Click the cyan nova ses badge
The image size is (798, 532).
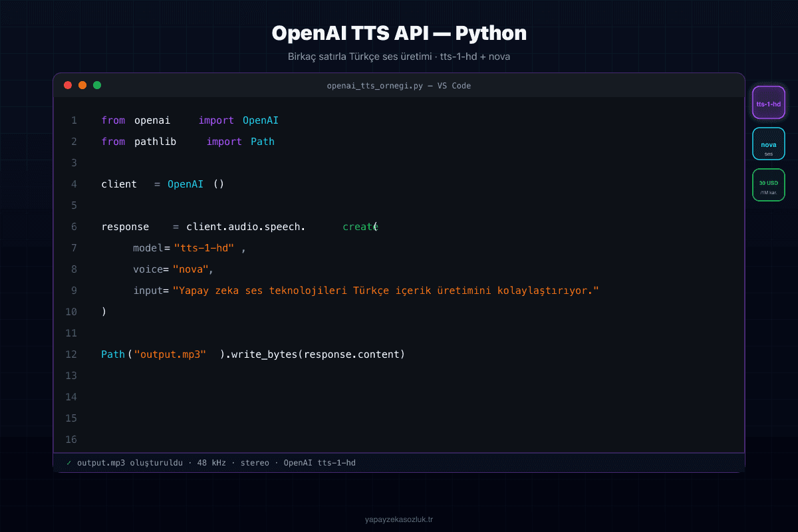point(769,144)
